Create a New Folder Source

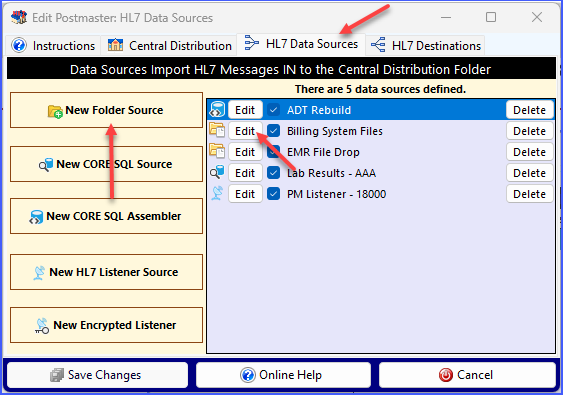106,110
